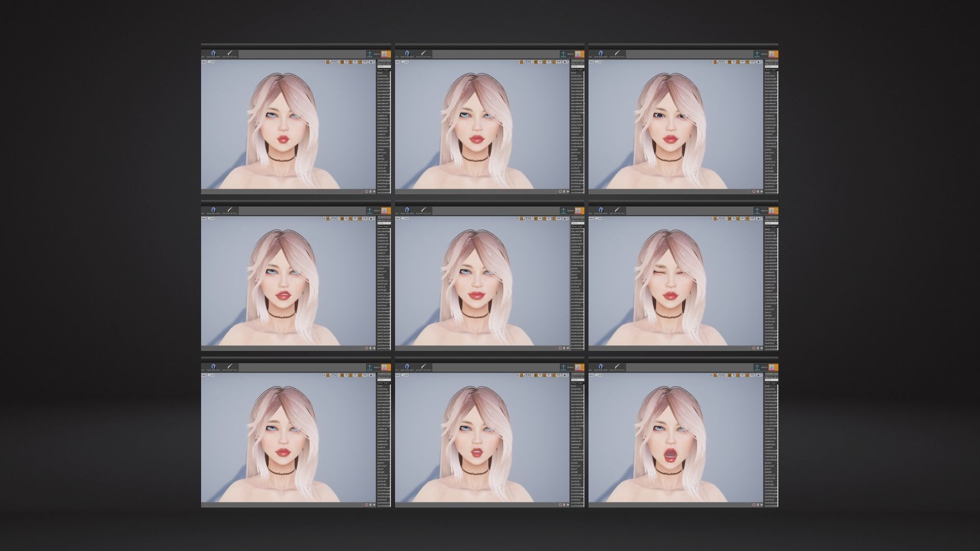Select scale gizmo tool in top-right screenshot viewport
The width and height of the screenshot is (980, 551).
719,62
